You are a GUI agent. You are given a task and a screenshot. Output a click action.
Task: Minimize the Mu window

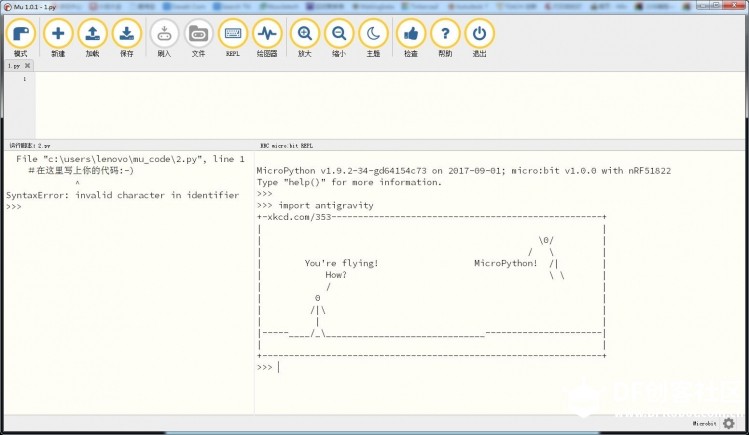click(x=703, y=6)
